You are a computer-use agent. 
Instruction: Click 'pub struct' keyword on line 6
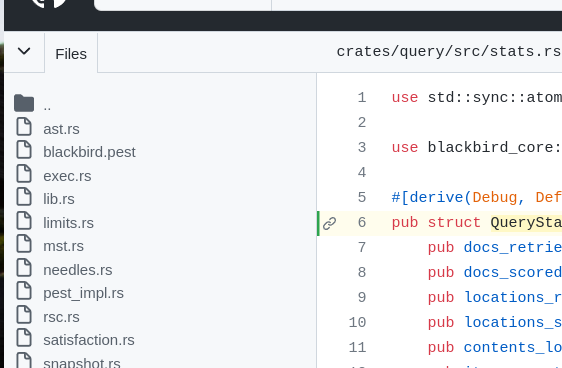(436, 223)
